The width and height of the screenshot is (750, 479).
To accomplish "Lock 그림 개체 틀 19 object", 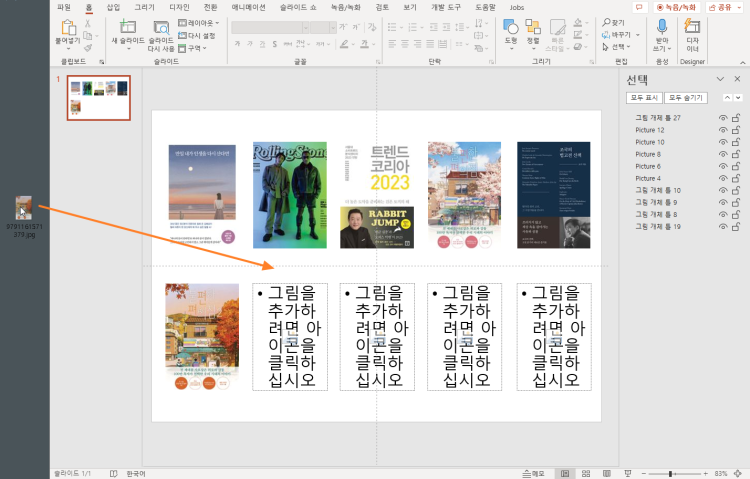I will pos(736,226).
